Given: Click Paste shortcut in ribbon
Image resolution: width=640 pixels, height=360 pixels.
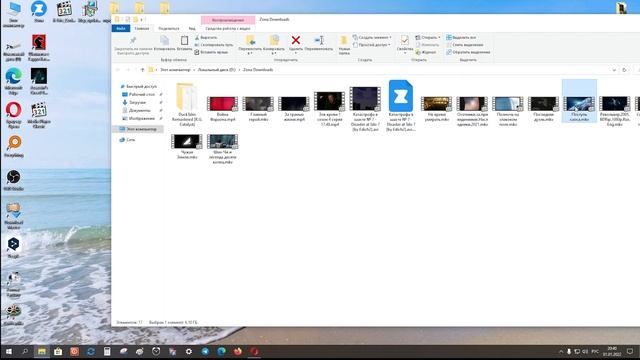Looking at the screenshot, I should click(211, 52).
